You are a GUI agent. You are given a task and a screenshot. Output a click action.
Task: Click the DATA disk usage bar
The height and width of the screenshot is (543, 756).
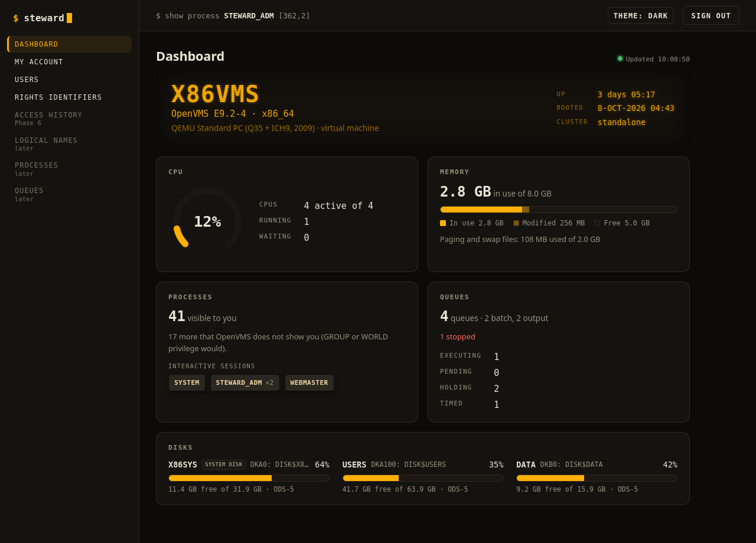coord(597,478)
